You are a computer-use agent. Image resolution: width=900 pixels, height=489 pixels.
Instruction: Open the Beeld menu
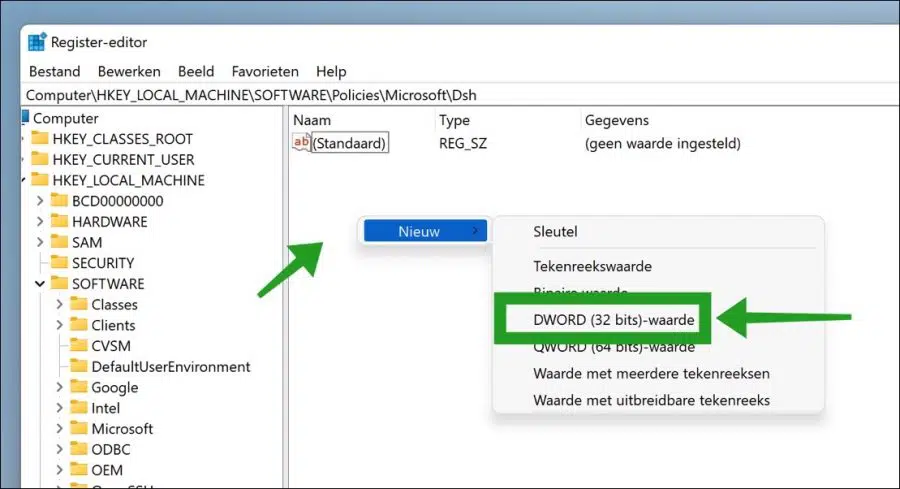pos(196,71)
